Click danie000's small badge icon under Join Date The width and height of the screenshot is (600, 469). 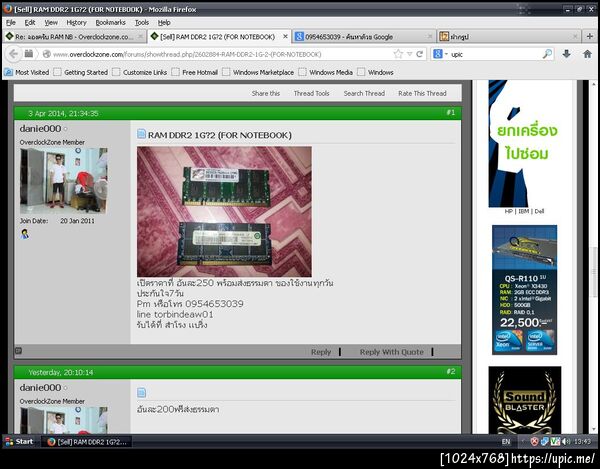tap(24, 234)
